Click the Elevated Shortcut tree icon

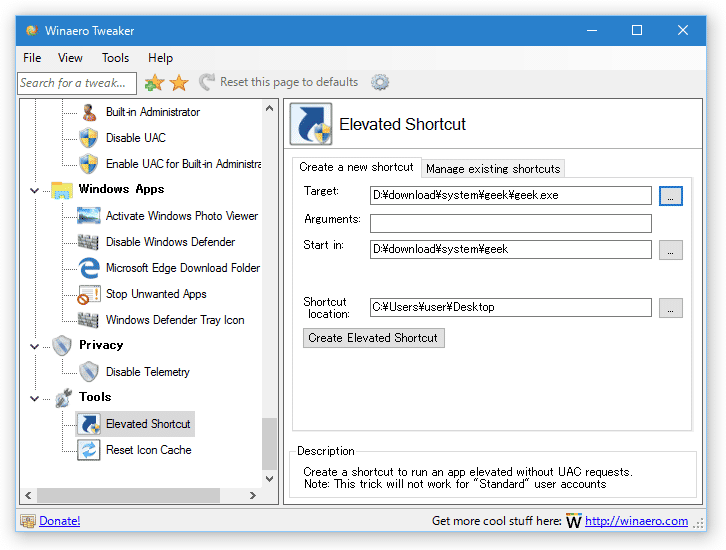point(89,424)
